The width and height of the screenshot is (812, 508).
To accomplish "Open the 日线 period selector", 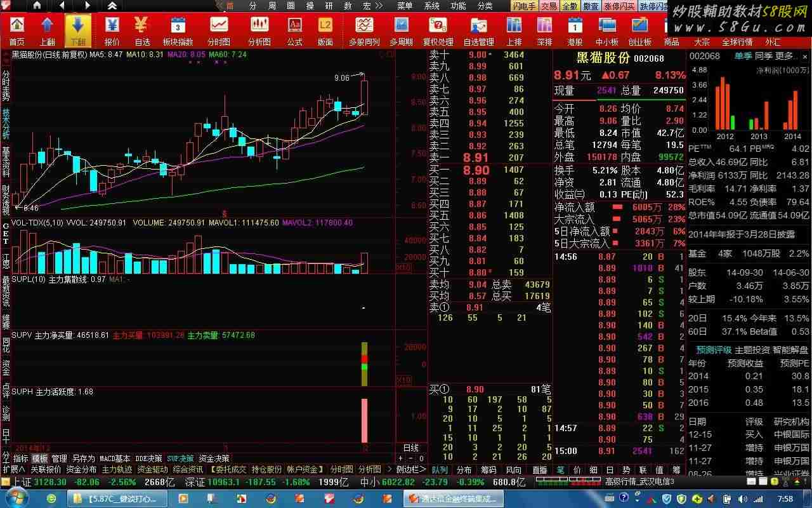I will [411, 448].
